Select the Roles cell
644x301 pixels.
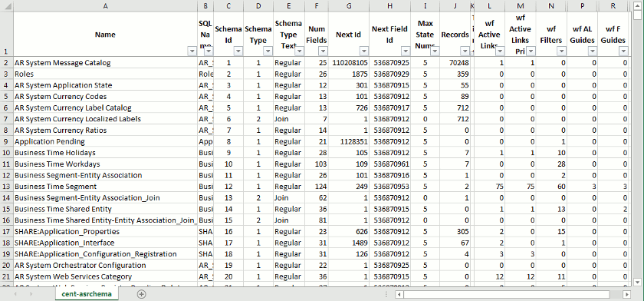105,74
